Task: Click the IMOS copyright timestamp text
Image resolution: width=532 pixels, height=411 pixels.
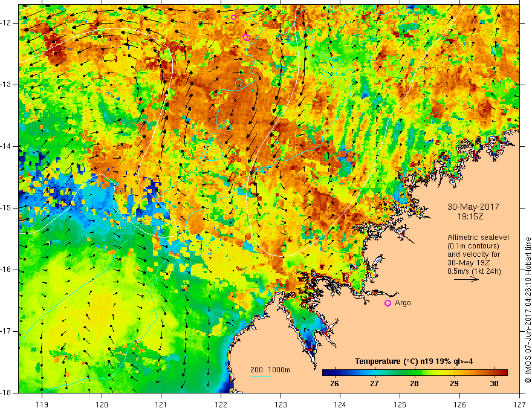Action: [x=528, y=310]
